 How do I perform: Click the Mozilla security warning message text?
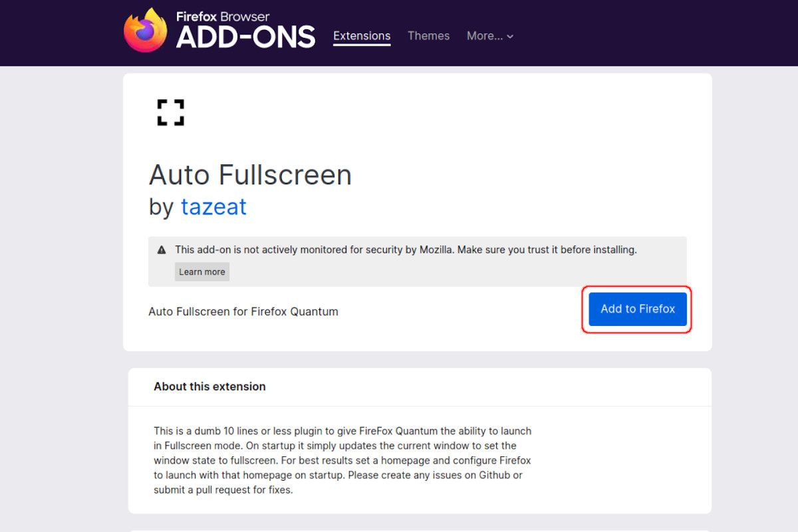[406, 250]
